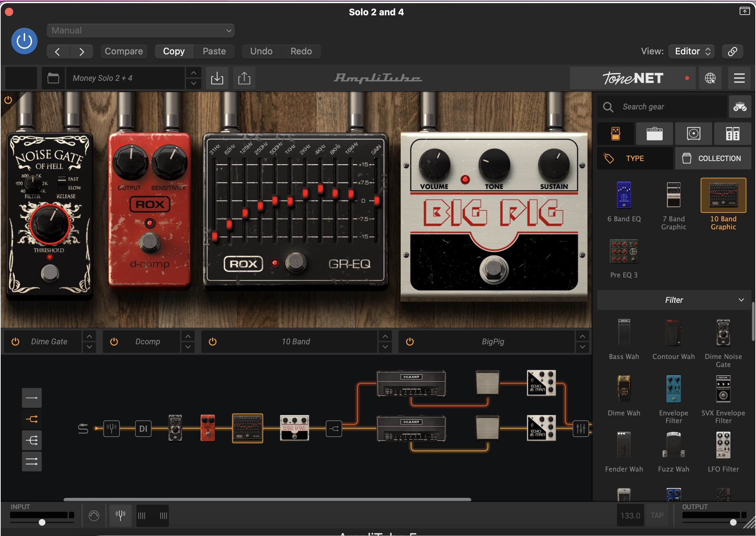Click the Search gear field
Image resolution: width=756 pixels, height=536 pixels.
[x=662, y=107]
